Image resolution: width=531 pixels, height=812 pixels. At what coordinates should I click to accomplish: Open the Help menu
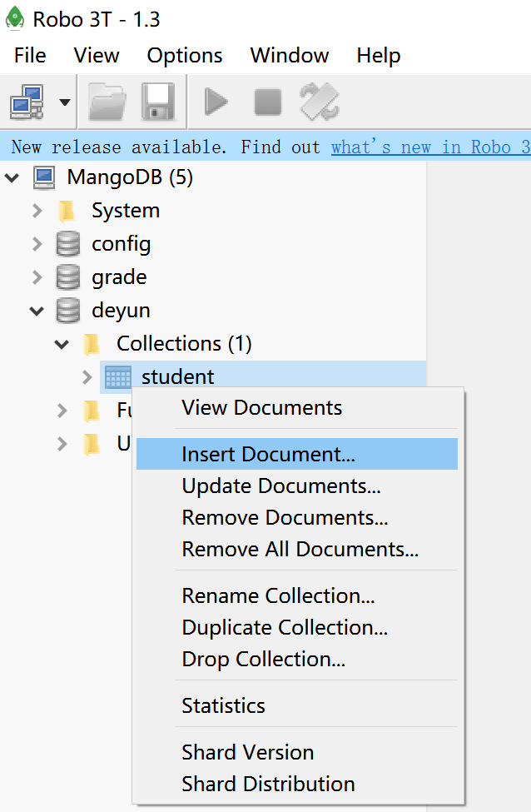pyautogui.click(x=379, y=56)
